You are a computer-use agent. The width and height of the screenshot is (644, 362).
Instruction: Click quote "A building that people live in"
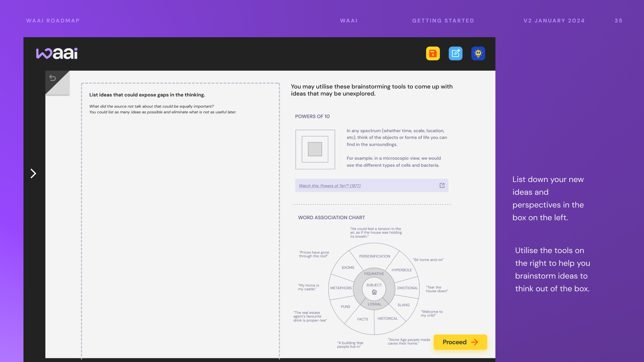tap(350, 345)
